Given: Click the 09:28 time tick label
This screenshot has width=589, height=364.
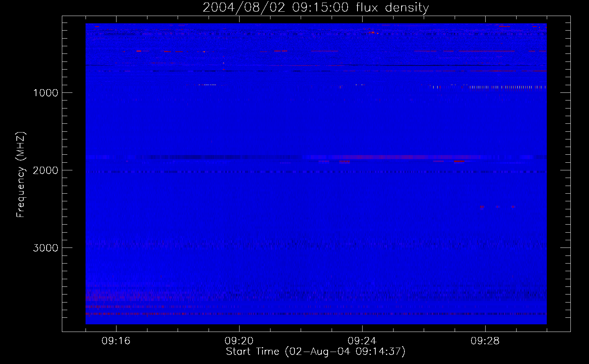Looking at the screenshot, I should (x=485, y=341).
